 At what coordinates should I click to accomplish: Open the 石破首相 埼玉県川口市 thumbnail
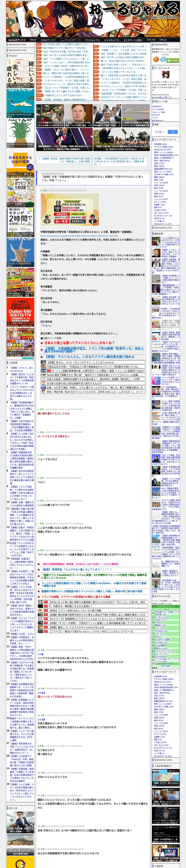tap(107, 116)
